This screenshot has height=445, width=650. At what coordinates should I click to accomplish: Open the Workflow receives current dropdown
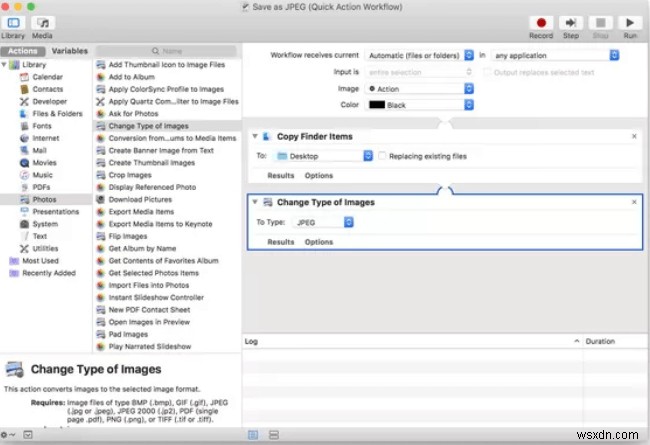(419, 55)
